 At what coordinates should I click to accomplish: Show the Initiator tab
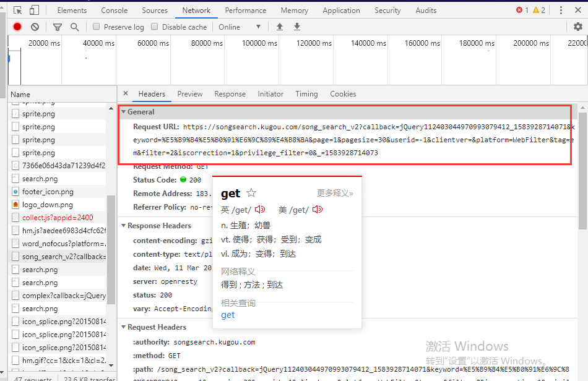270,94
